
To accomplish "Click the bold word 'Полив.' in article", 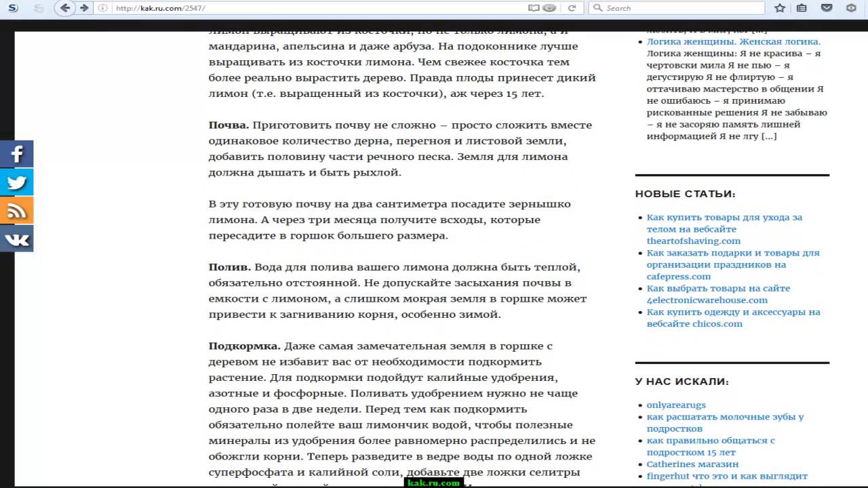I will (x=229, y=267).
